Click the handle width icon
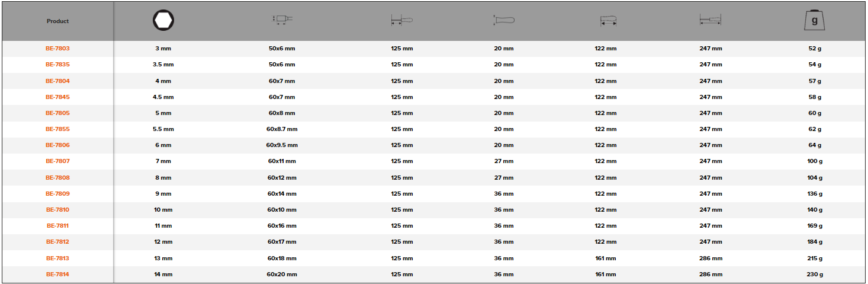 pos(504,21)
